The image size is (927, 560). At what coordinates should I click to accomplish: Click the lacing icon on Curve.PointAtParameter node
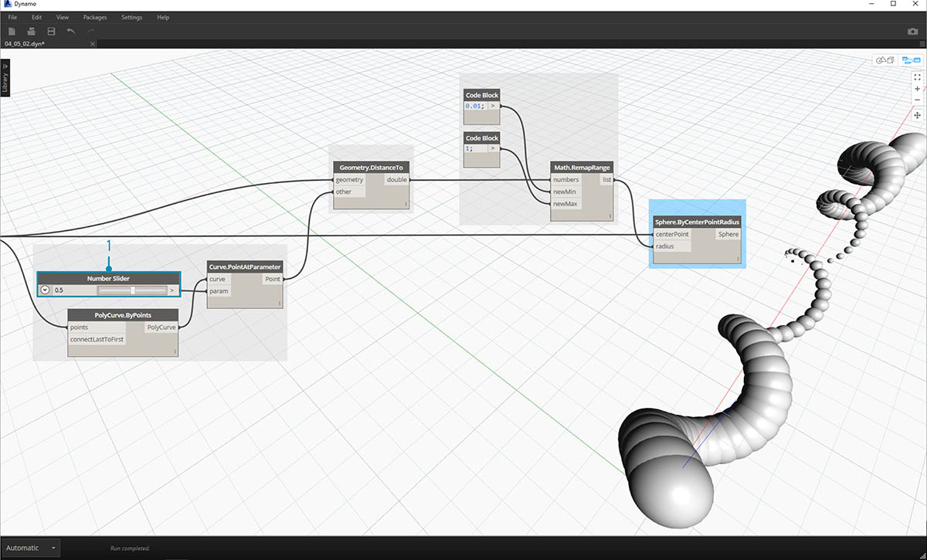click(280, 304)
